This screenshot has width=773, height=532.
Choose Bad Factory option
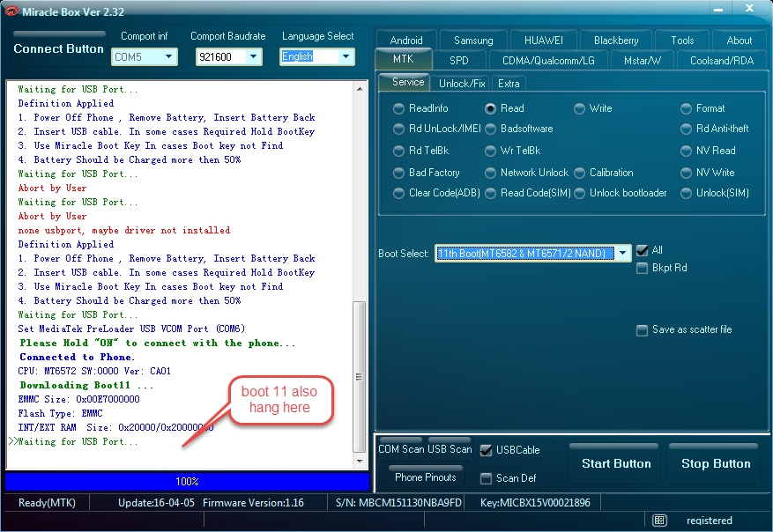click(x=398, y=173)
